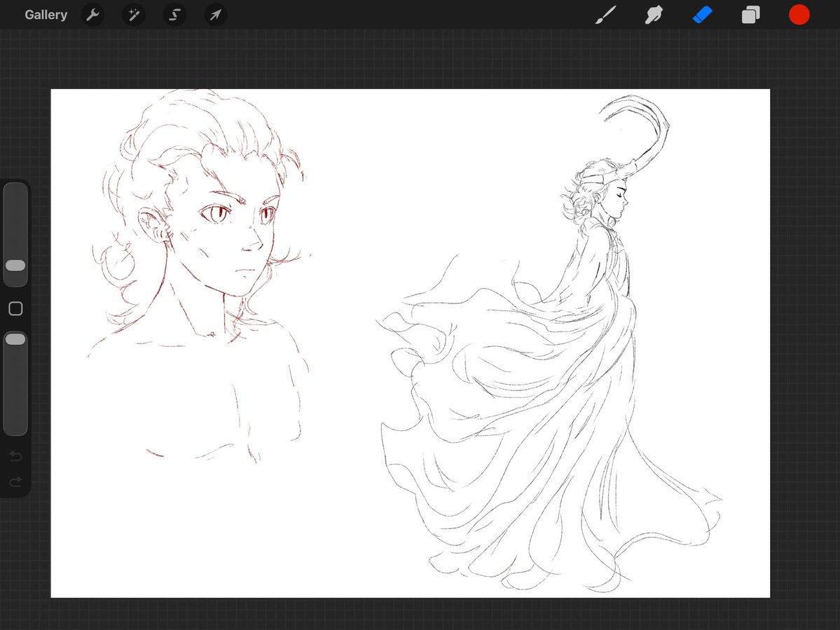The image size is (840, 630).
Task: Select the Smudge tool
Action: click(x=654, y=15)
